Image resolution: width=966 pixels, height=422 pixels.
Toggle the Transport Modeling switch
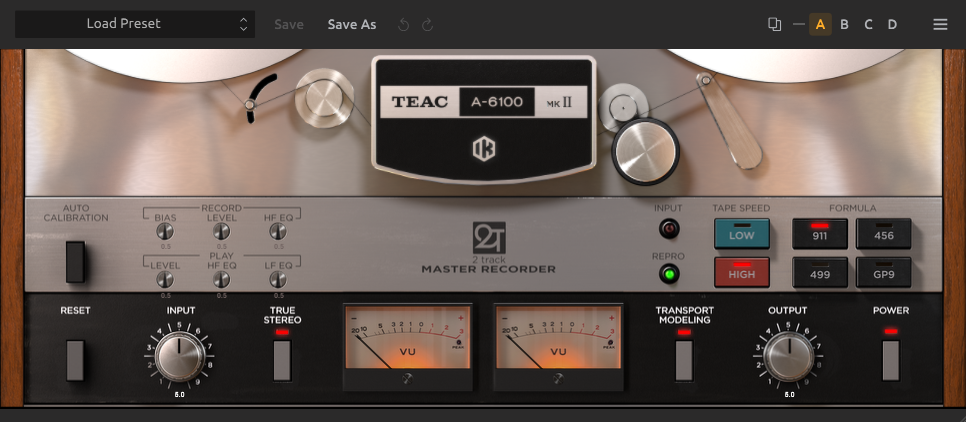[x=684, y=360]
